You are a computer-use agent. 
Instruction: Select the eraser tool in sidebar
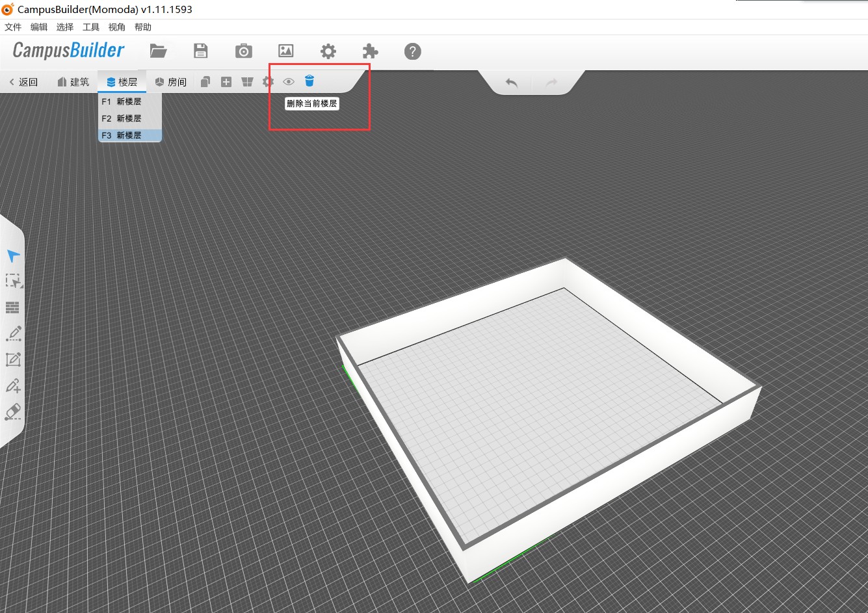pyautogui.click(x=13, y=412)
